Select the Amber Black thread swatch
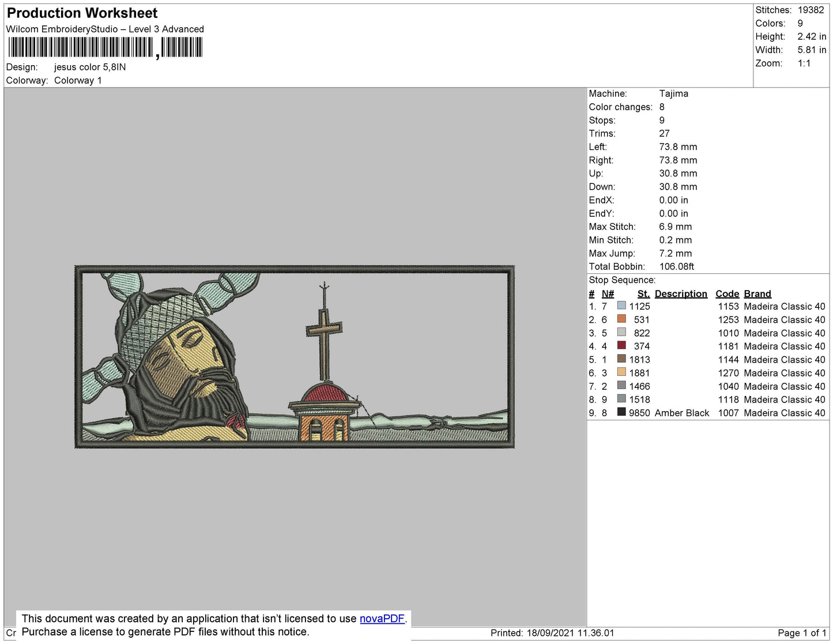833x644 pixels. tap(621, 412)
